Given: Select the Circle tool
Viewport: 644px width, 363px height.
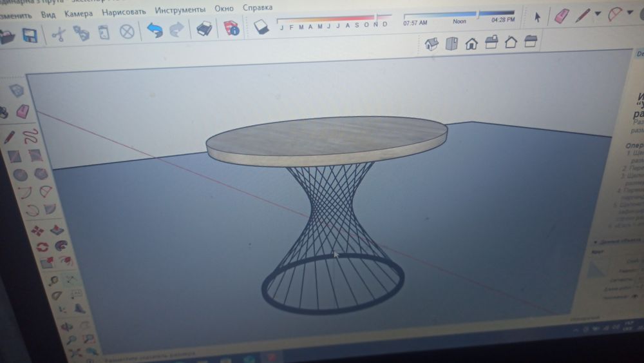Looking at the screenshot, I should coord(20,175).
